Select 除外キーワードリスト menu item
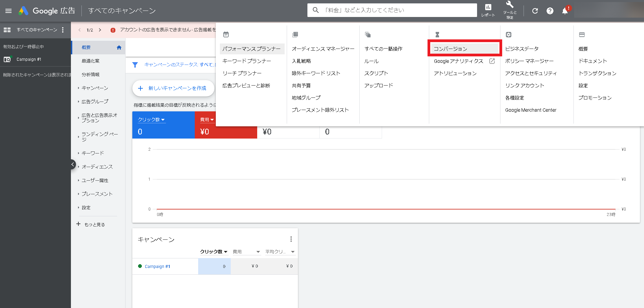This screenshot has height=308, width=644. click(x=316, y=73)
